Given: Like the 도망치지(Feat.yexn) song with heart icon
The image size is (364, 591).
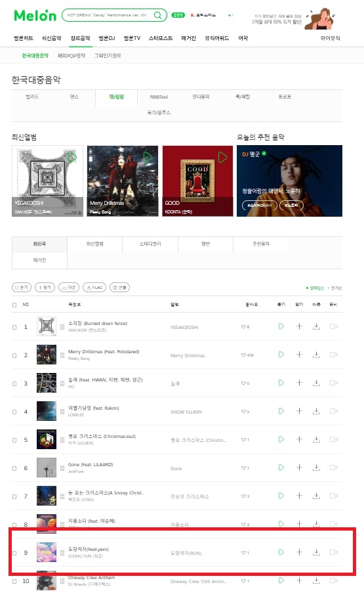Looking at the screenshot, I should 243,552.
